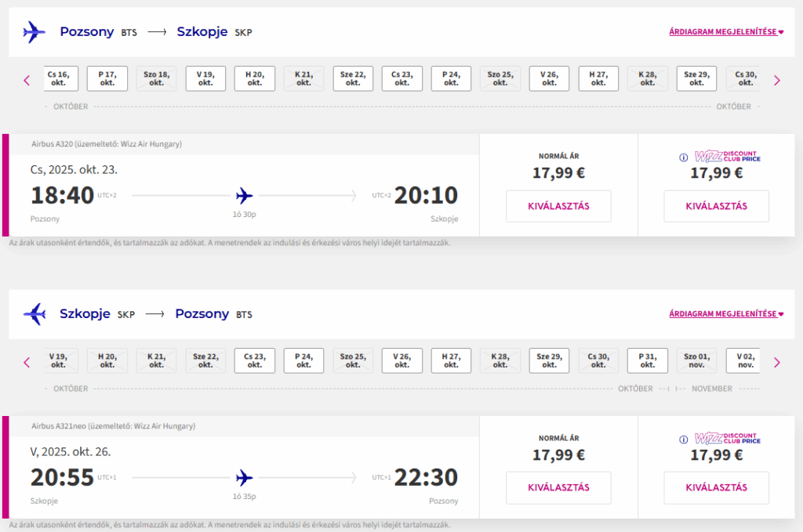The width and height of the screenshot is (803, 532).
Task: Select outbound date Sze 29, okt.
Action: [696, 78]
